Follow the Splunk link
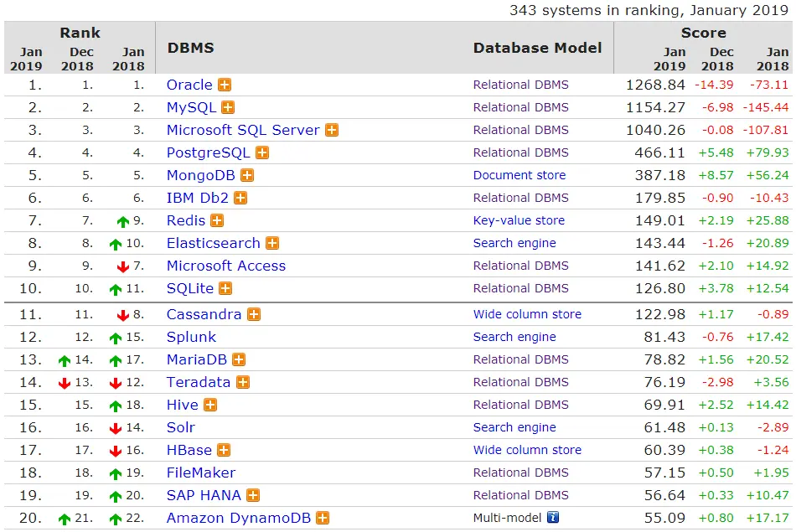 coord(191,337)
